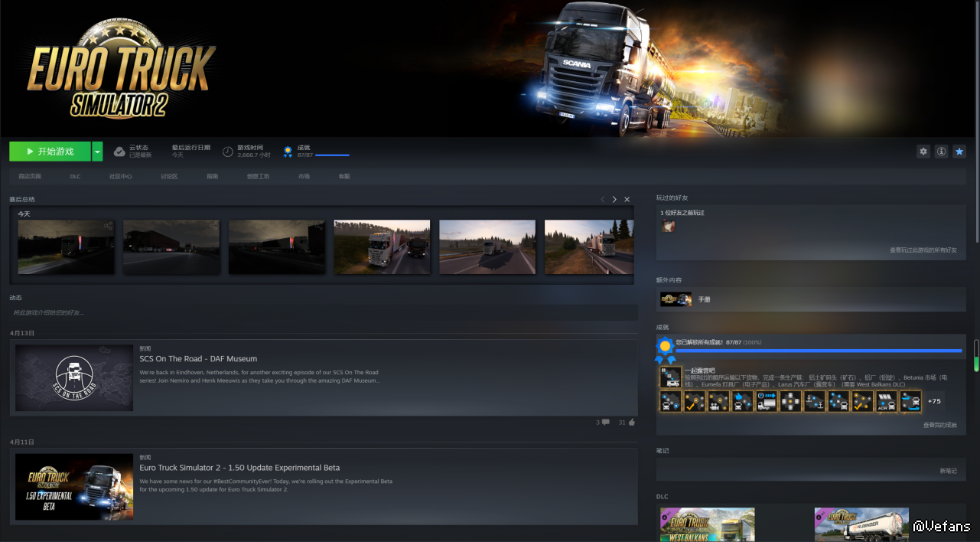This screenshot has width=980, height=542.
Task: Click the achievements progress bar at 100%
Action: (x=818, y=351)
